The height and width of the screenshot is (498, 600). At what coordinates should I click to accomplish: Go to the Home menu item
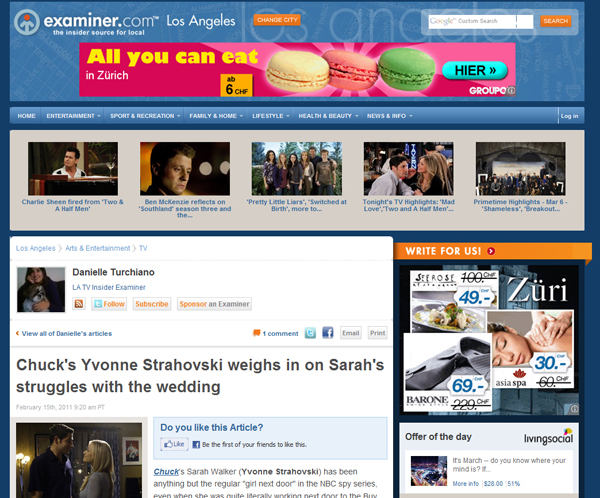[26, 116]
